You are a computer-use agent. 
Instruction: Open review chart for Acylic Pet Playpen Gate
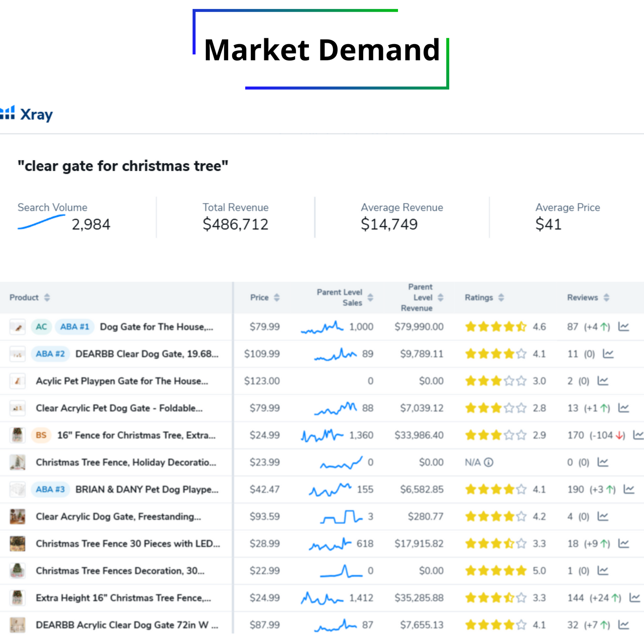pos(603,381)
